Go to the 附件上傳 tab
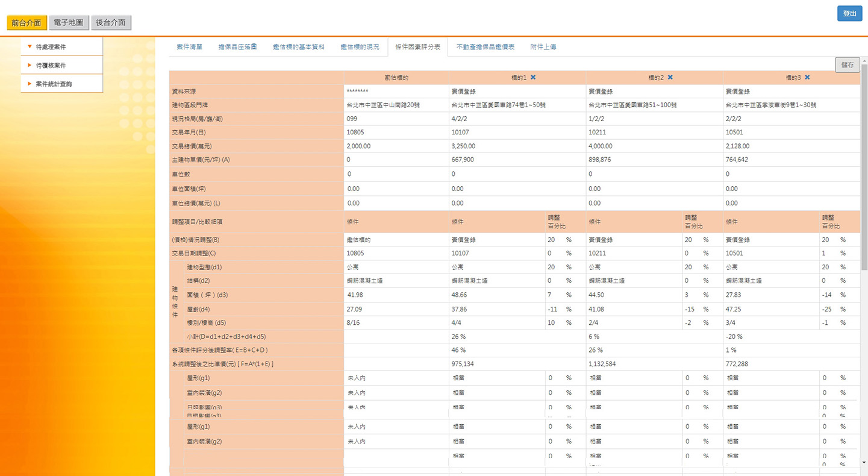The image size is (868, 476). 543,47
